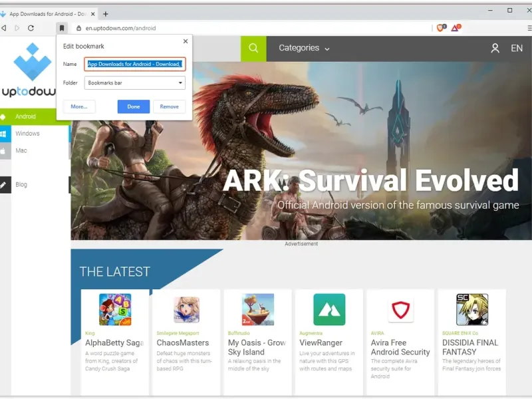
Task: Switch to App Downloads for Android browser tab
Action: click(47, 14)
